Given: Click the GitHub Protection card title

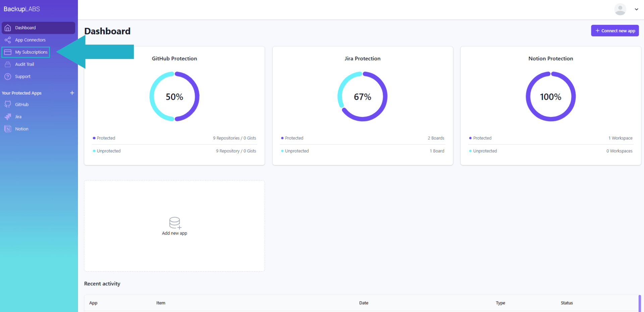Looking at the screenshot, I should (x=174, y=58).
